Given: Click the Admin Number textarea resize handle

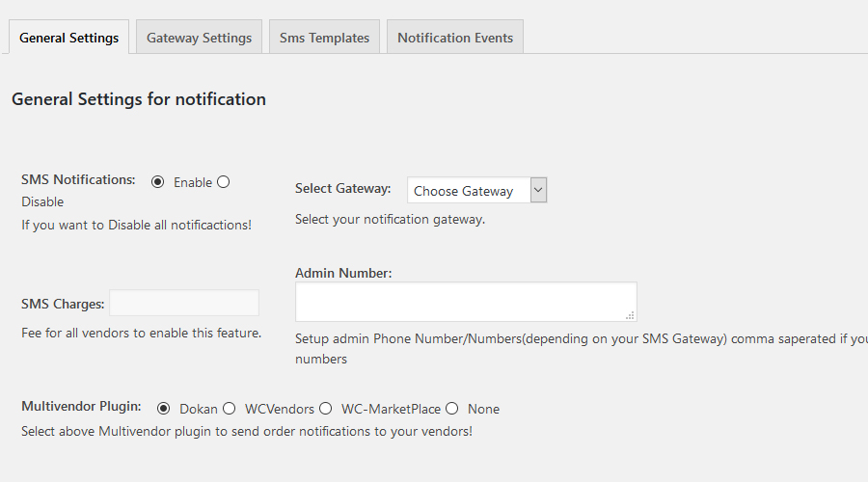Looking at the screenshot, I should pos(630,315).
